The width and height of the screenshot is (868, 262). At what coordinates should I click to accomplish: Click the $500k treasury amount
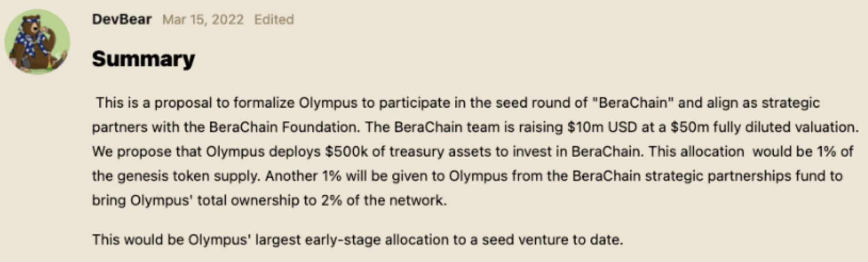(346, 152)
